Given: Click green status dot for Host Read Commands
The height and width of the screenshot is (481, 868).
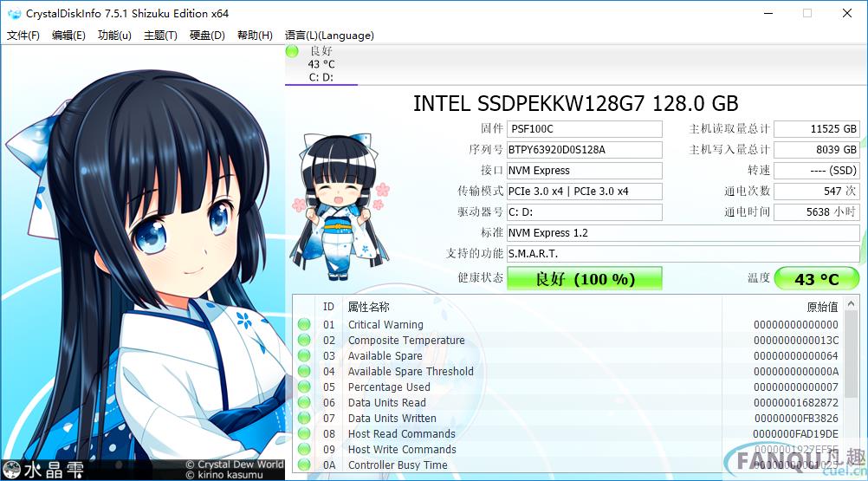Looking at the screenshot, I should click(304, 433).
